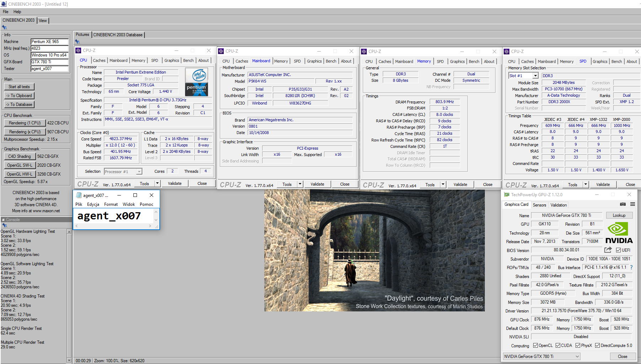Open the GPU-Z hamburger menu icon
The width and height of the screenshot is (641, 364).
click(632, 204)
